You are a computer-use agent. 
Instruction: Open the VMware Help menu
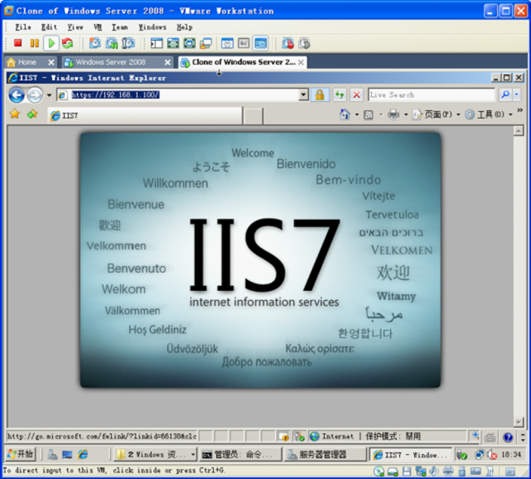pos(184,27)
